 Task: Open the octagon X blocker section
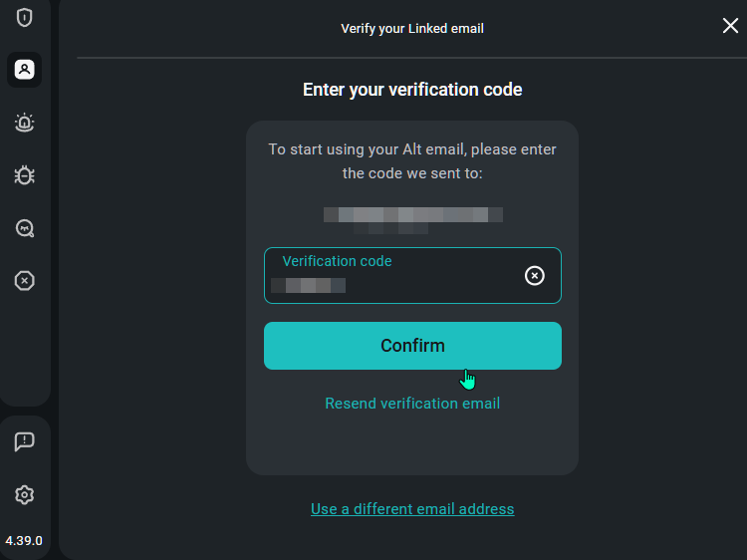click(x=25, y=281)
